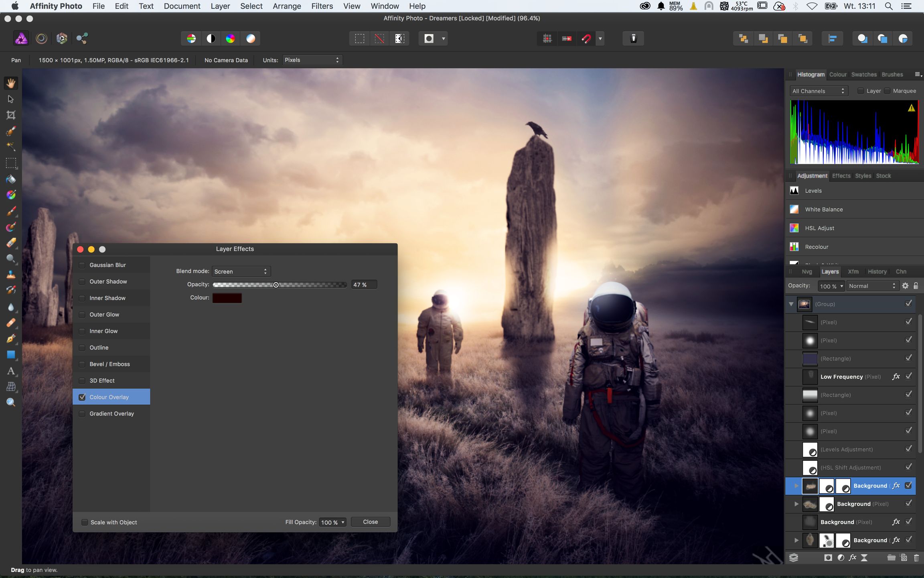
Task: Switch to the Effects tab
Action: tap(841, 176)
